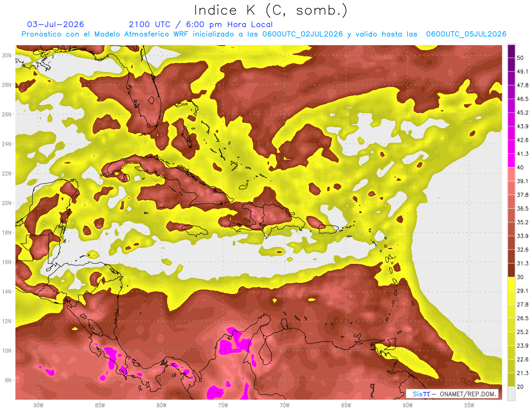Pick the olive-yellow swatch between legend values 20 and 21.3
This screenshot has width=532, height=411.
511,380
